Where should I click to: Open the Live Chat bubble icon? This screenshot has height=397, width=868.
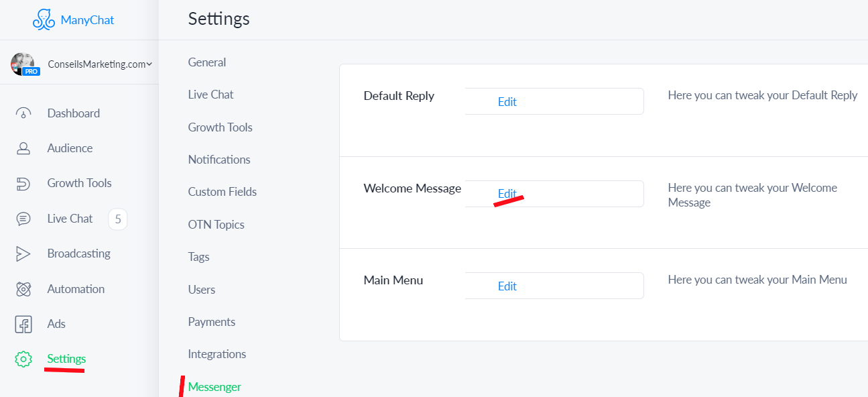click(x=23, y=219)
